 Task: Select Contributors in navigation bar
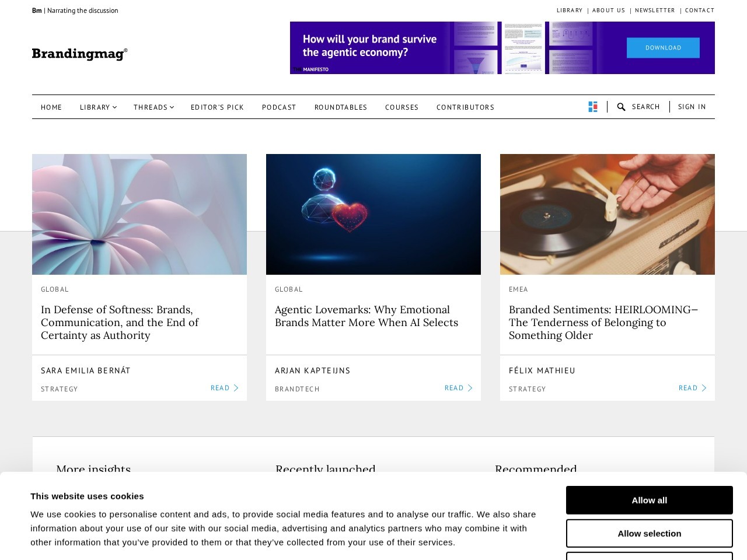click(x=465, y=107)
